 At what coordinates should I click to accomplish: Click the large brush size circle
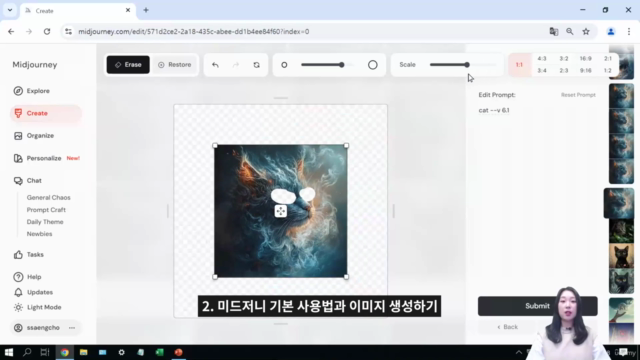(x=373, y=65)
